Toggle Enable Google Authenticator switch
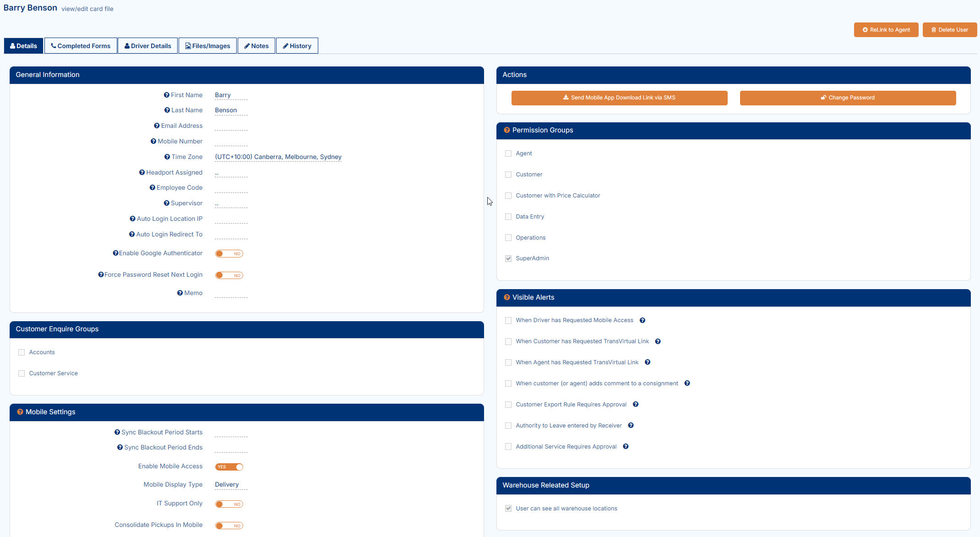This screenshot has height=537, width=980. click(229, 254)
